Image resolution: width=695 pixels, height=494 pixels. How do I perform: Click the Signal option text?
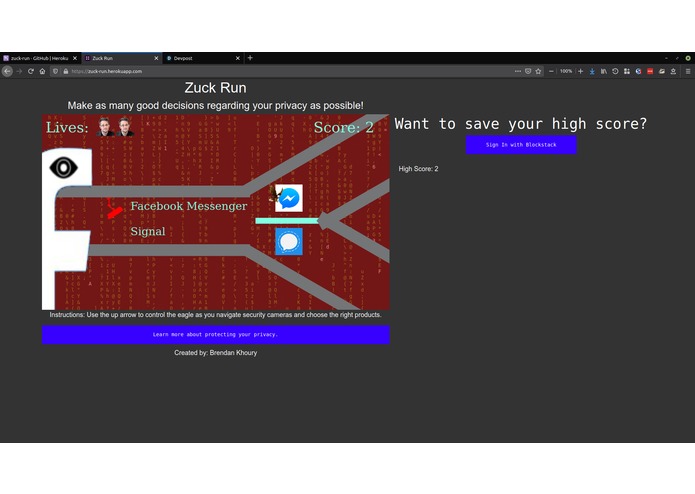tap(148, 232)
